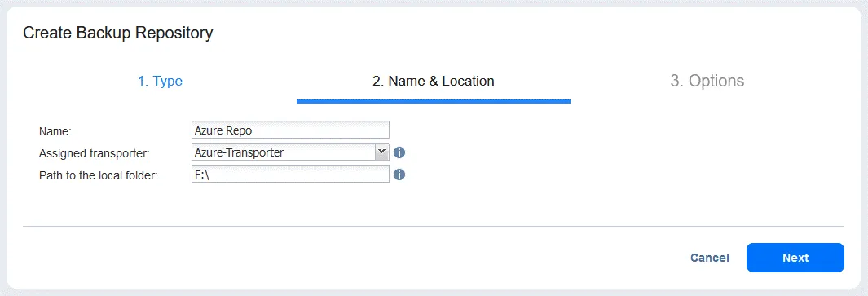
Task: Click info icon beside Assigned transporter
Action: (399, 152)
